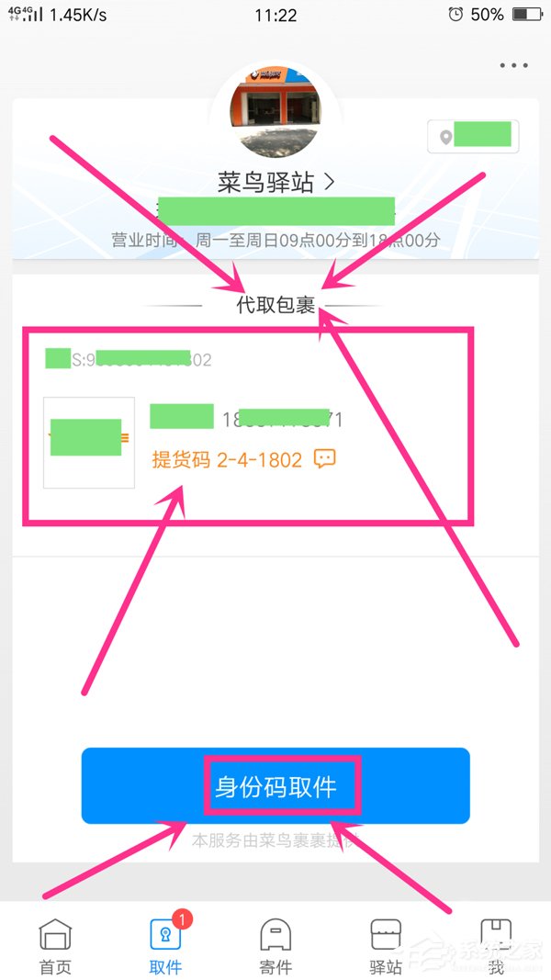Tap the location pin icon
The image size is (551, 980).
[x=445, y=137]
